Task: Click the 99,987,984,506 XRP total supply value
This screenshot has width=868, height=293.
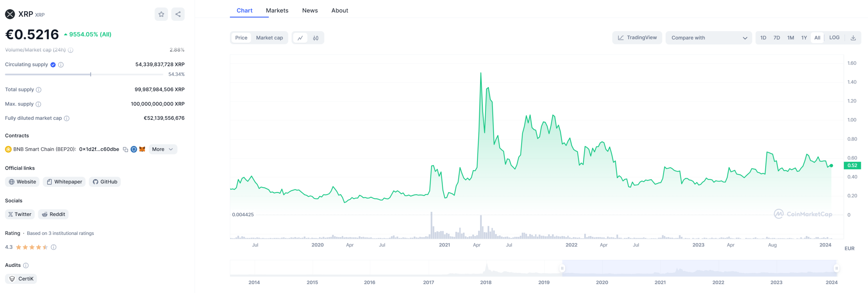Action: [159, 90]
